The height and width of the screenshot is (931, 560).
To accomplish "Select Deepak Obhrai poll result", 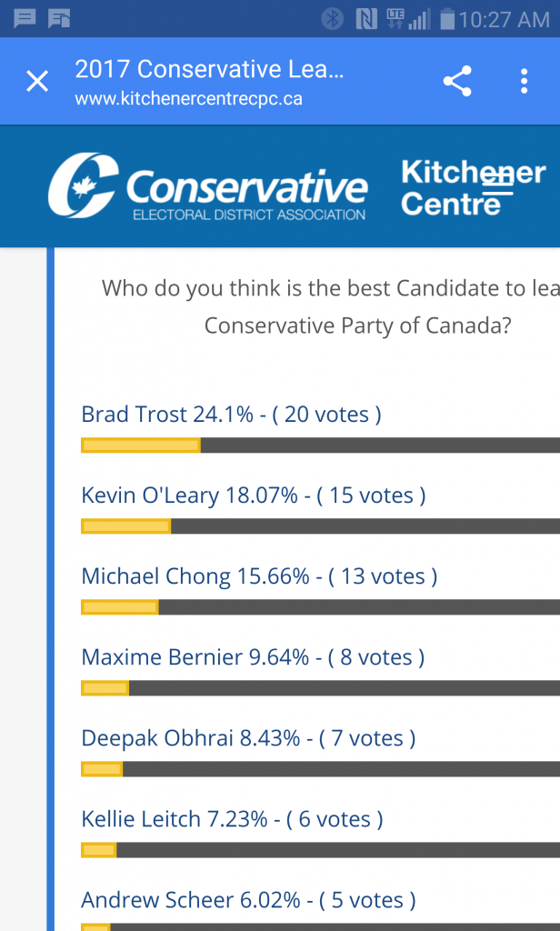I will (x=248, y=738).
